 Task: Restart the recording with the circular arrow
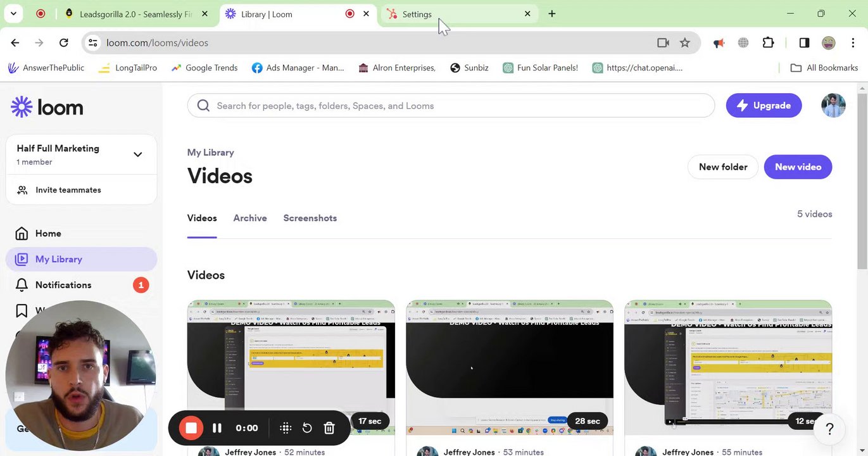307,428
